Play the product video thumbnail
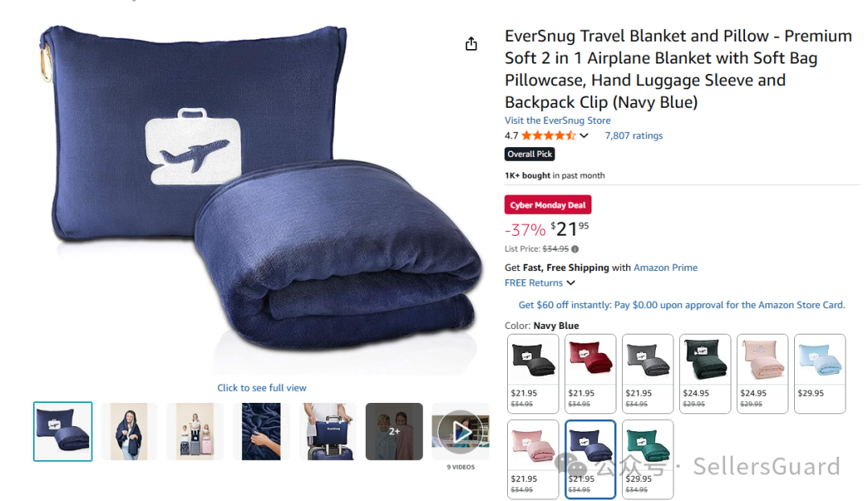This screenshot has width=868, height=501. [x=461, y=432]
